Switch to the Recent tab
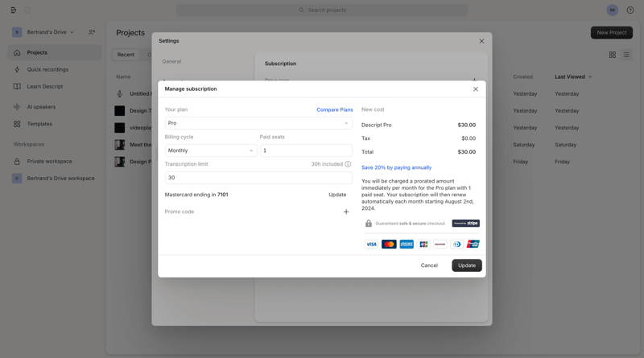644x358 pixels. coord(126,55)
